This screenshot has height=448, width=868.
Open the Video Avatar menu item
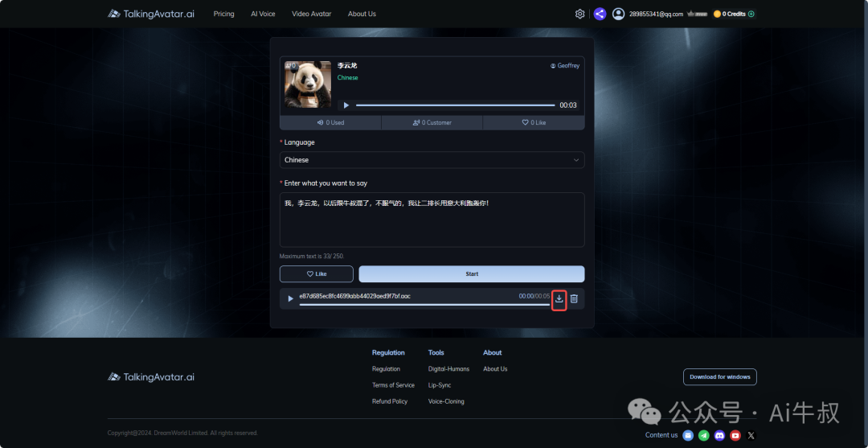click(x=312, y=14)
